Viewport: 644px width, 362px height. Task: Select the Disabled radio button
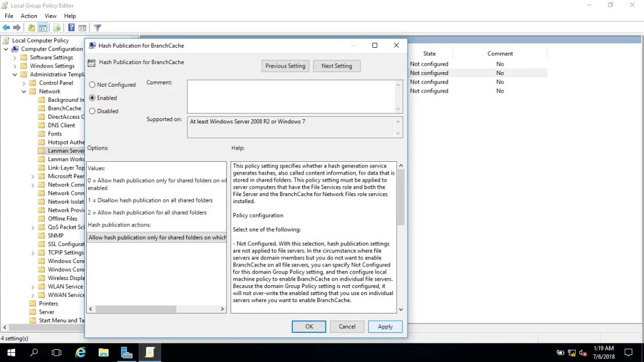point(92,111)
